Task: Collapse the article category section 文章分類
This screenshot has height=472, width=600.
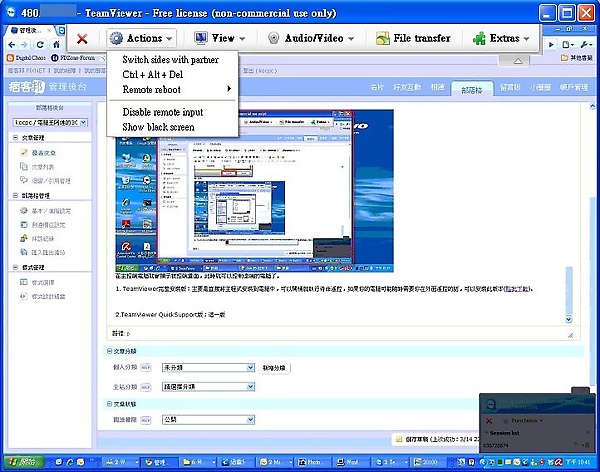Action: (109, 351)
